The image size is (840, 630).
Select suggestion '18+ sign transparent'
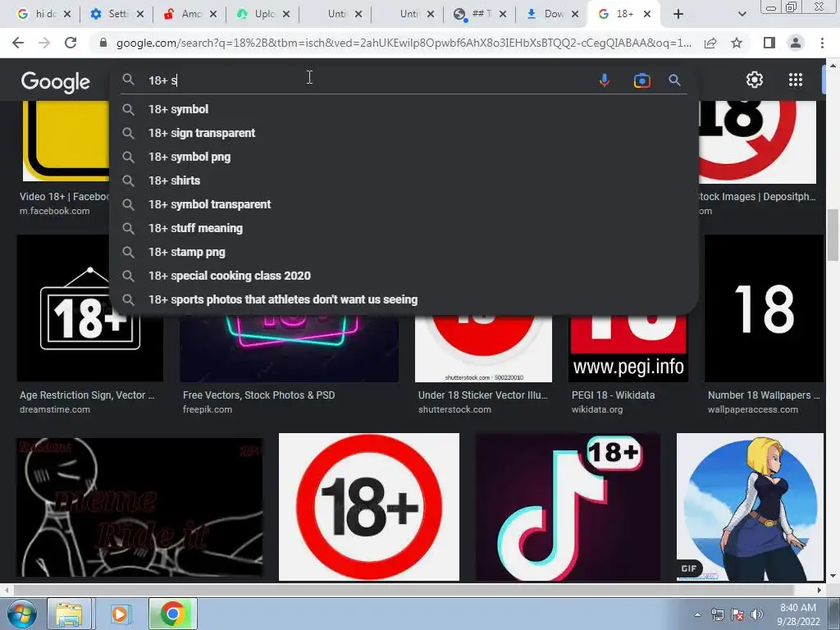[404, 133]
